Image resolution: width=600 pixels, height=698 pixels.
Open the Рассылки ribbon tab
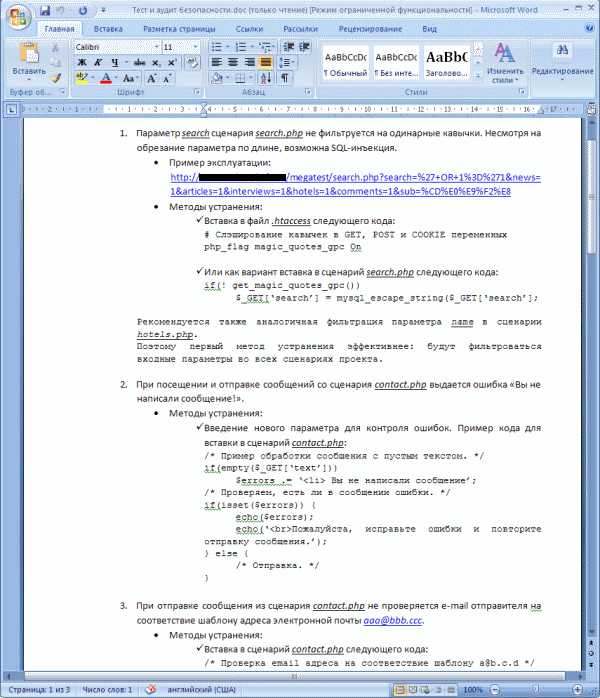point(300,28)
